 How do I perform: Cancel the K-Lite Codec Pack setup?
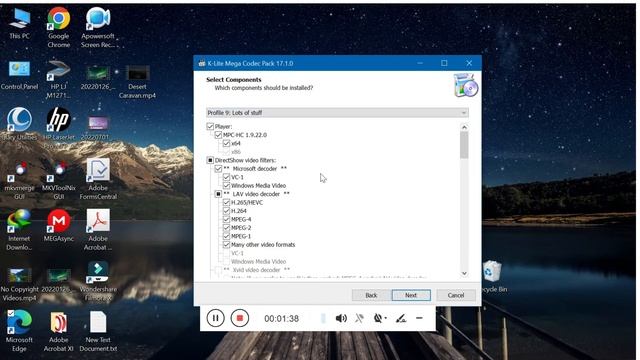coord(456,295)
